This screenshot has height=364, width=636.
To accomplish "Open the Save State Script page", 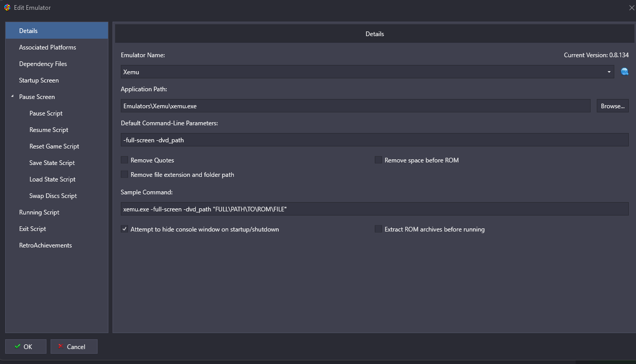I will point(52,163).
